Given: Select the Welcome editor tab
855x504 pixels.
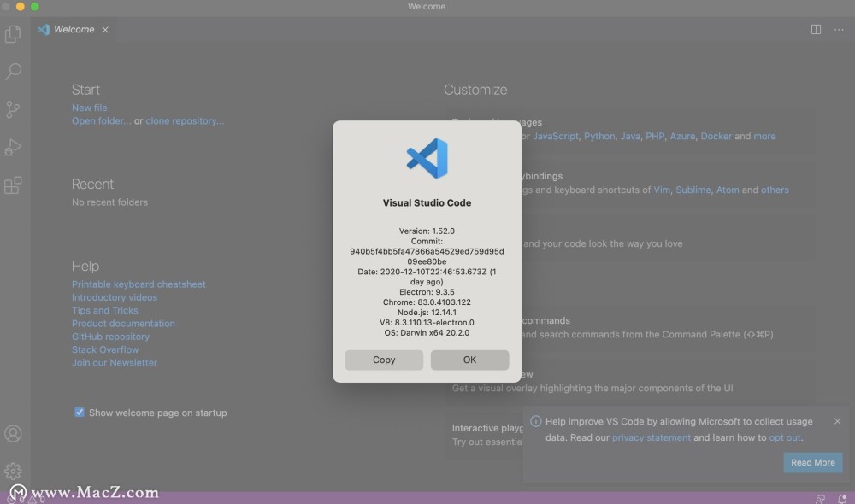Looking at the screenshot, I should point(74,29).
